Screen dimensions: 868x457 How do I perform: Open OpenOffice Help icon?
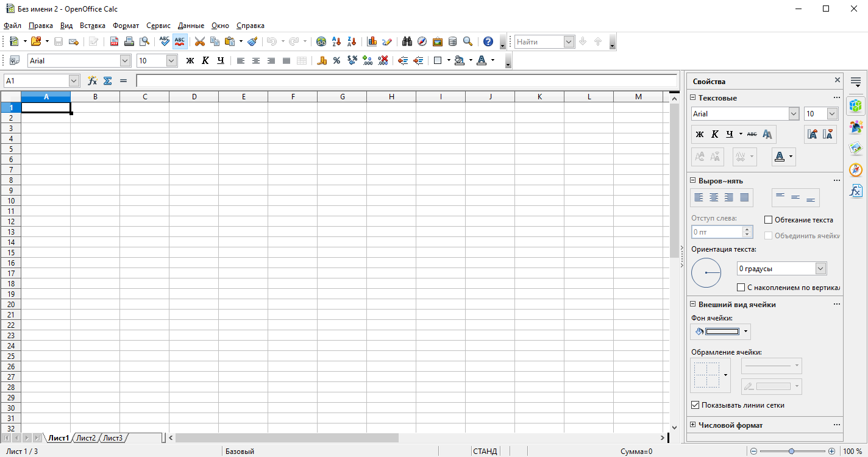click(x=488, y=41)
